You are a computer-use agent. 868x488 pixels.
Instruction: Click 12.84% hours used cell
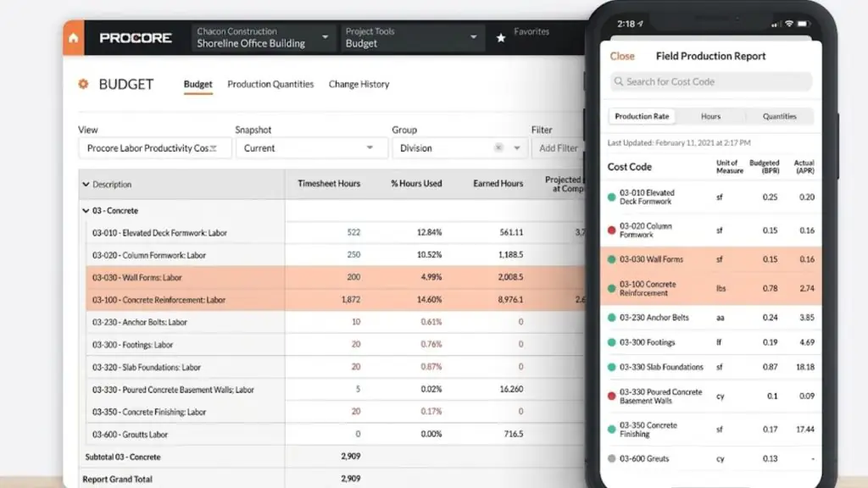(429, 232)
